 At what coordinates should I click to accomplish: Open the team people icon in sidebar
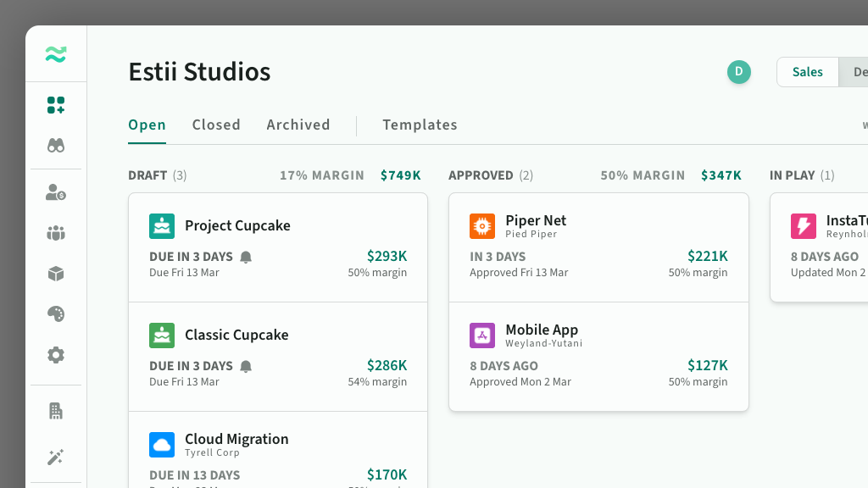tap(56, 233)
